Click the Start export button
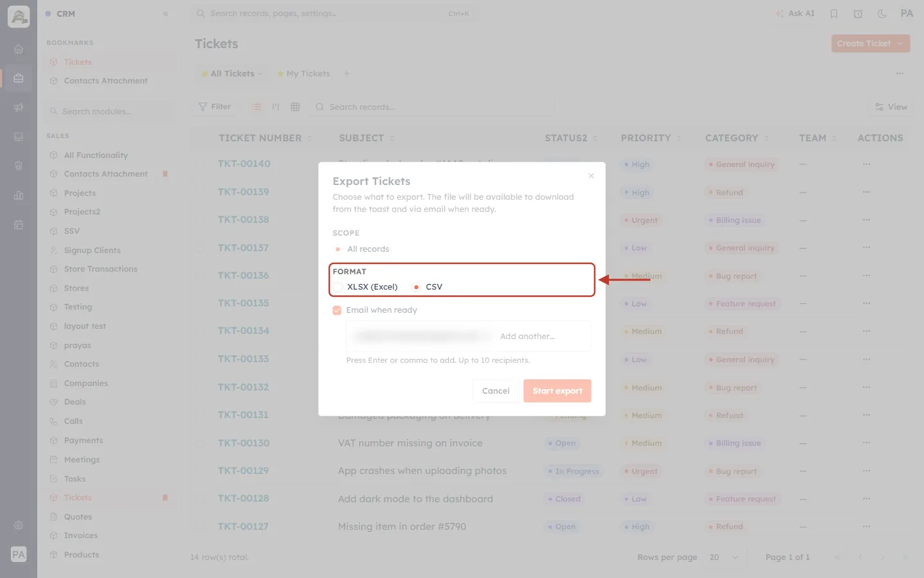 [557, 390]
